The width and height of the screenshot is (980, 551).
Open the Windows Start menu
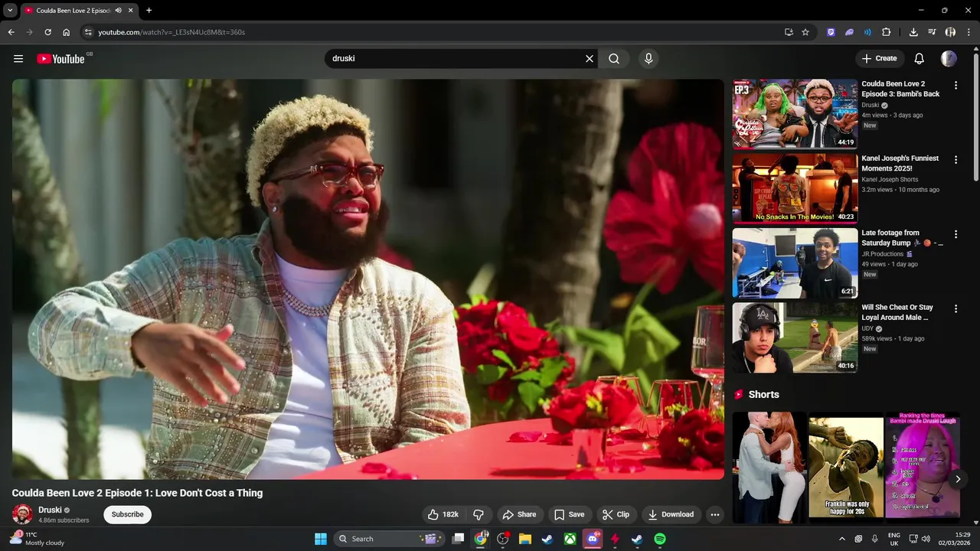321,539
